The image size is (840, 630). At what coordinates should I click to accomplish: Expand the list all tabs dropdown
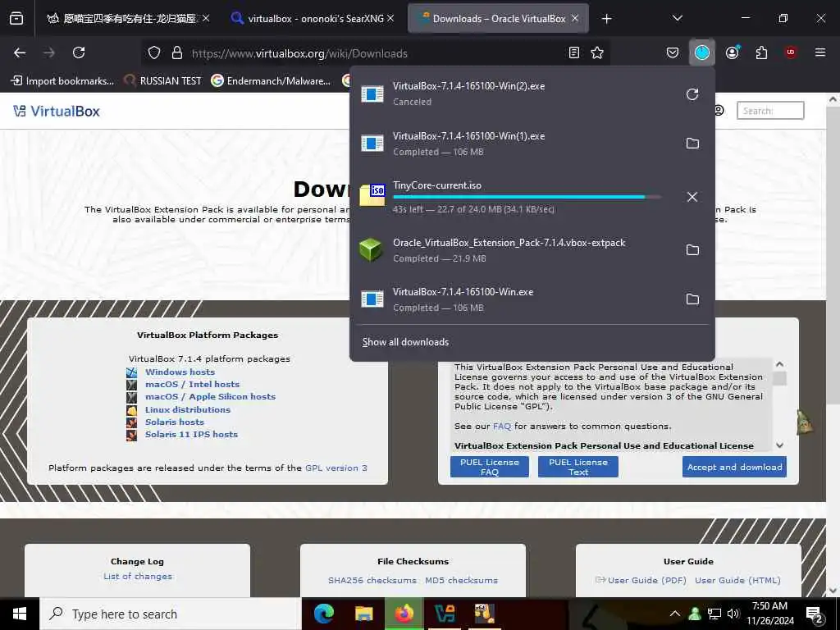677,18
